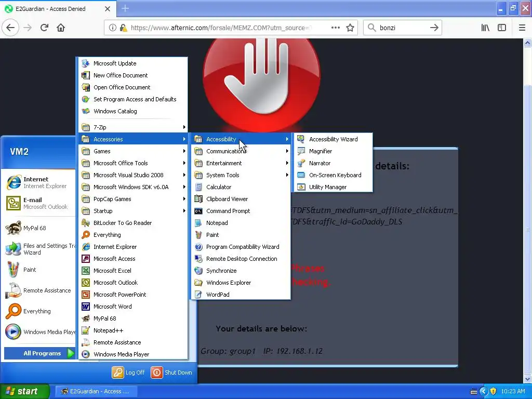Screen dimensions: 532x399
Task: Open Set Program Access and Defaults
Action: click(133, 99)
